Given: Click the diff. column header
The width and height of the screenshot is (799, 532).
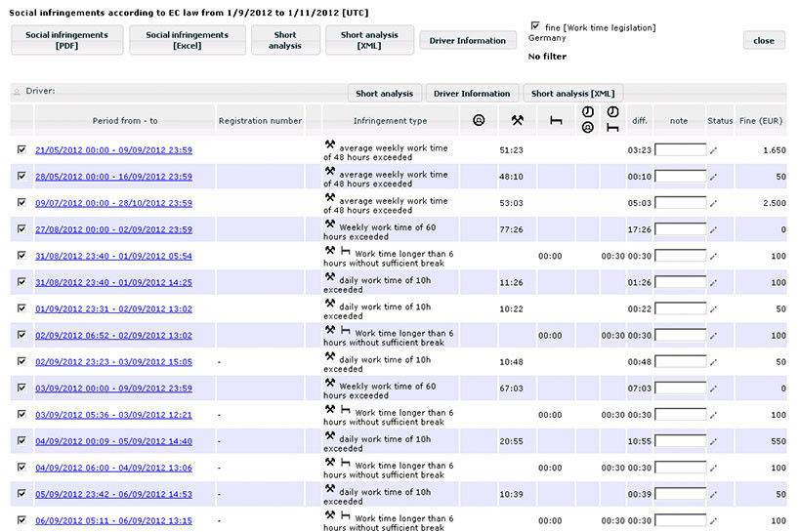Looking at the screenshot, I should pyautogui.click(x=640, y=121).
